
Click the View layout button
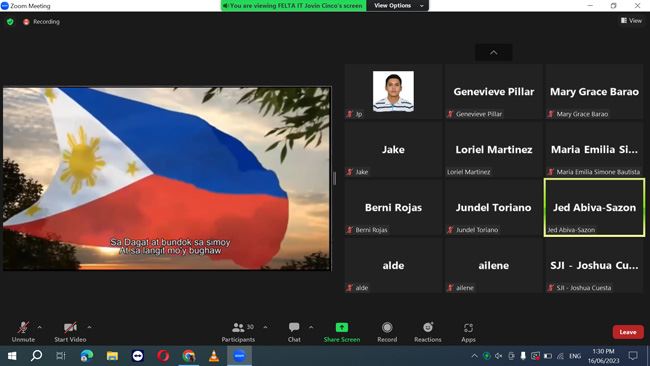point(631,20)
